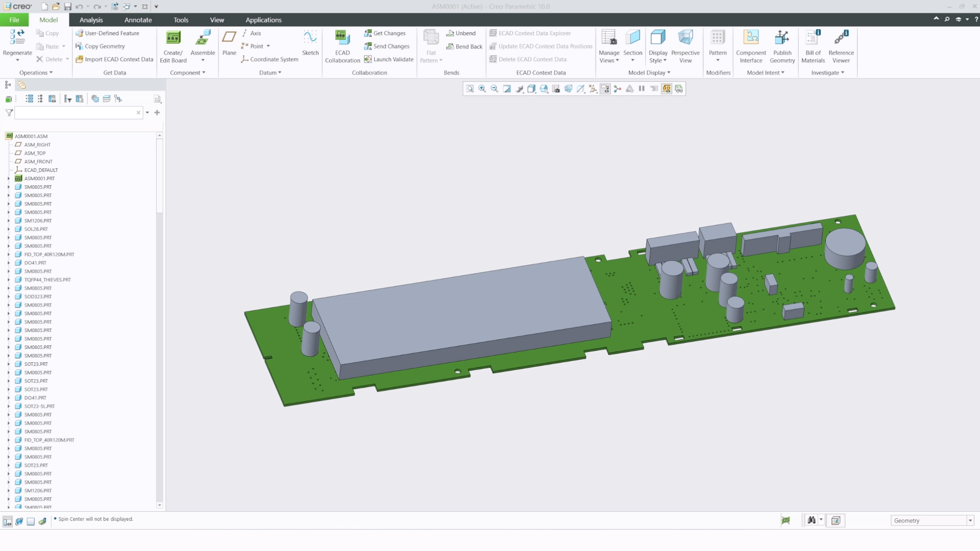The height and width of the screenshot is (551, 980).
Task: Toggle pause simulation icon in graphics toolbar
Action: pyautogui.click(x=642, y=89)
